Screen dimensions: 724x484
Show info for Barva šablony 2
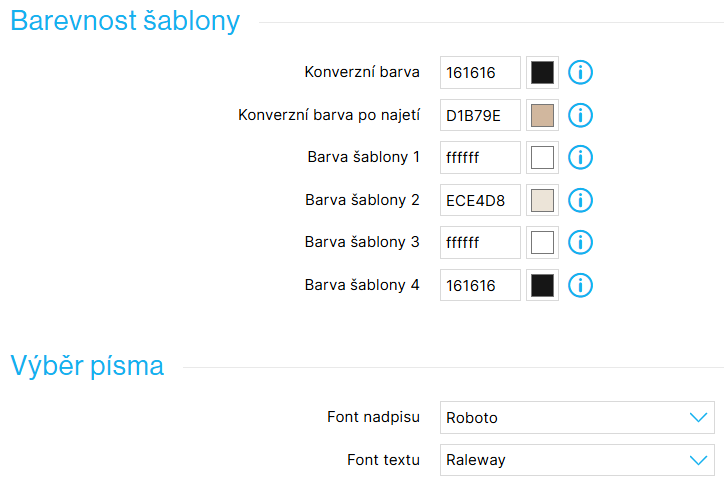[581, 200]
